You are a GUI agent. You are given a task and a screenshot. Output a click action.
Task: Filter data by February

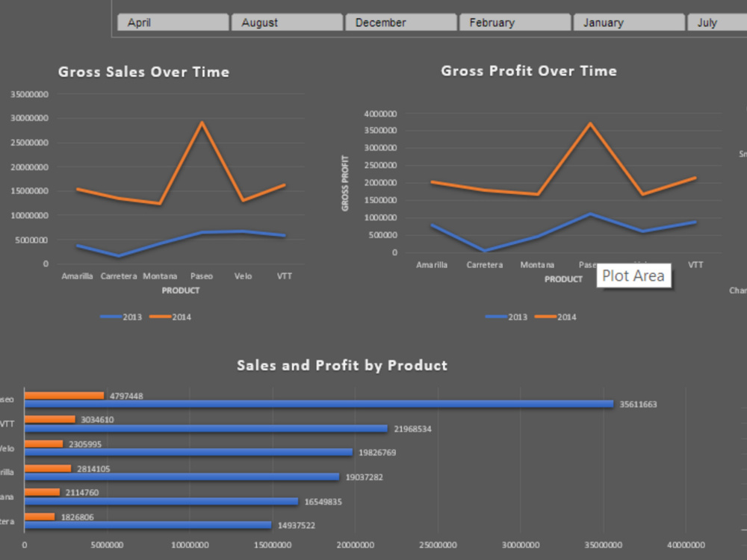(x=515, y=22)
